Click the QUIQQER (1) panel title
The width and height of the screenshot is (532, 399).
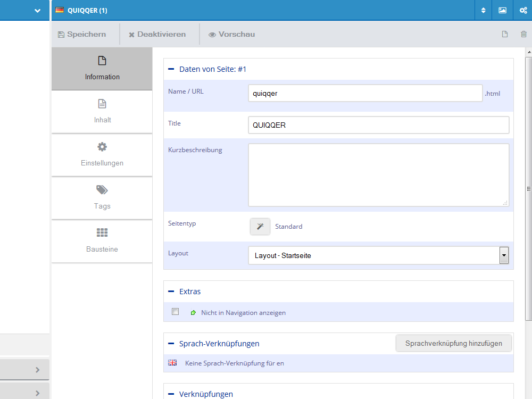(x=87, y=11)
